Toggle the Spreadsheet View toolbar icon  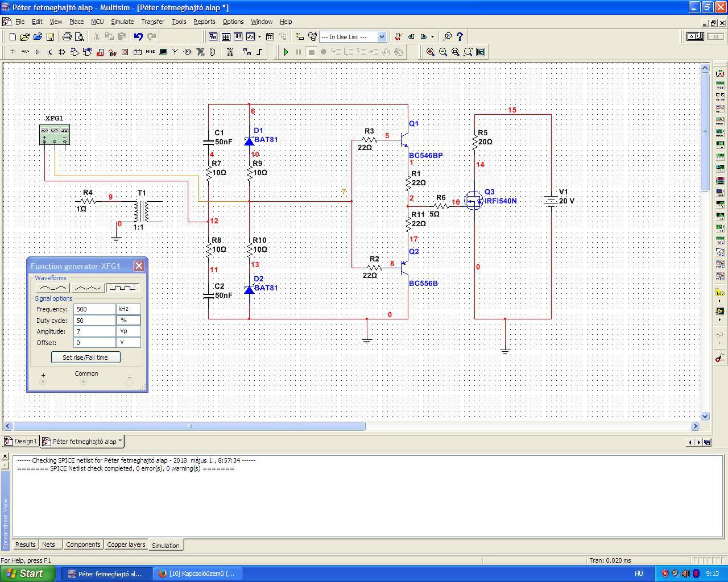[226, 37]
